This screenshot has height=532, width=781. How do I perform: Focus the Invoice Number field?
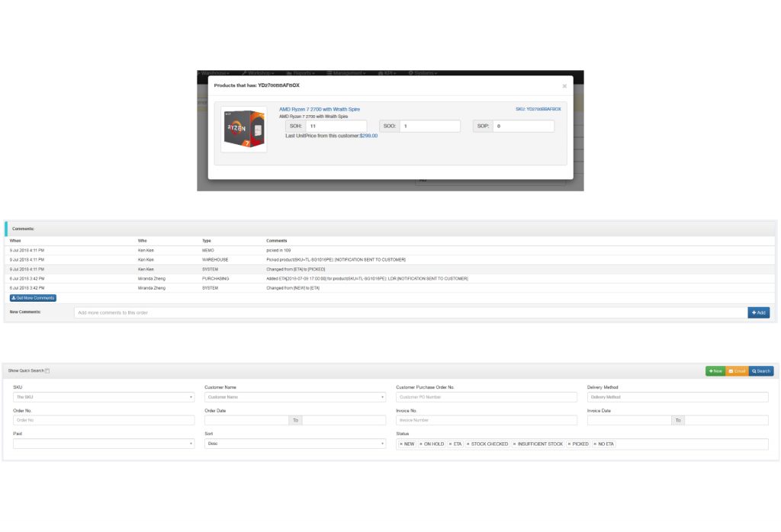[x=487, y=420]
